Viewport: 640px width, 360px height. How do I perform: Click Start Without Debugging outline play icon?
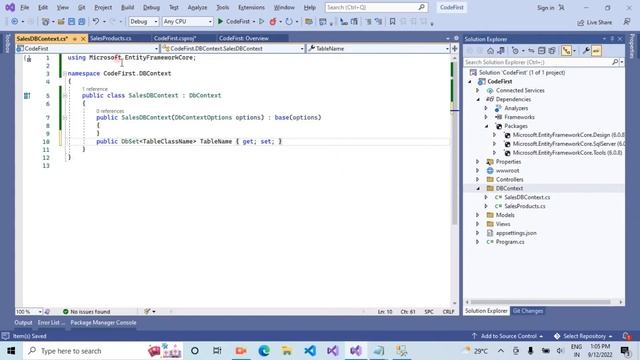pos(262,21)
